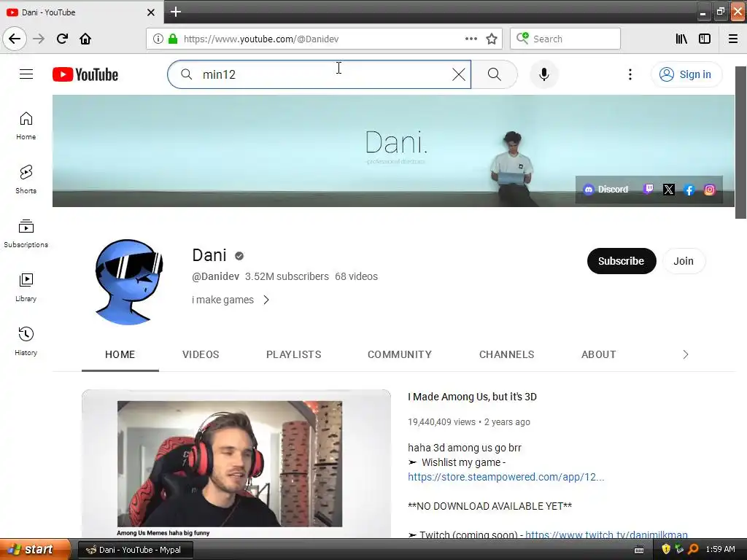Click inside the YouTube search field

tap(320, 74)
